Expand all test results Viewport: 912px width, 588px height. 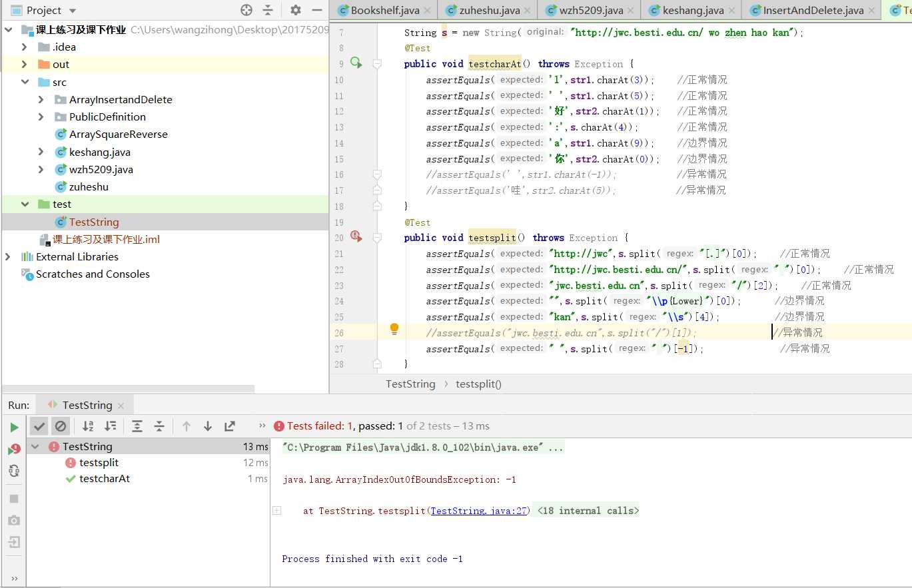[x=137, y=426]
